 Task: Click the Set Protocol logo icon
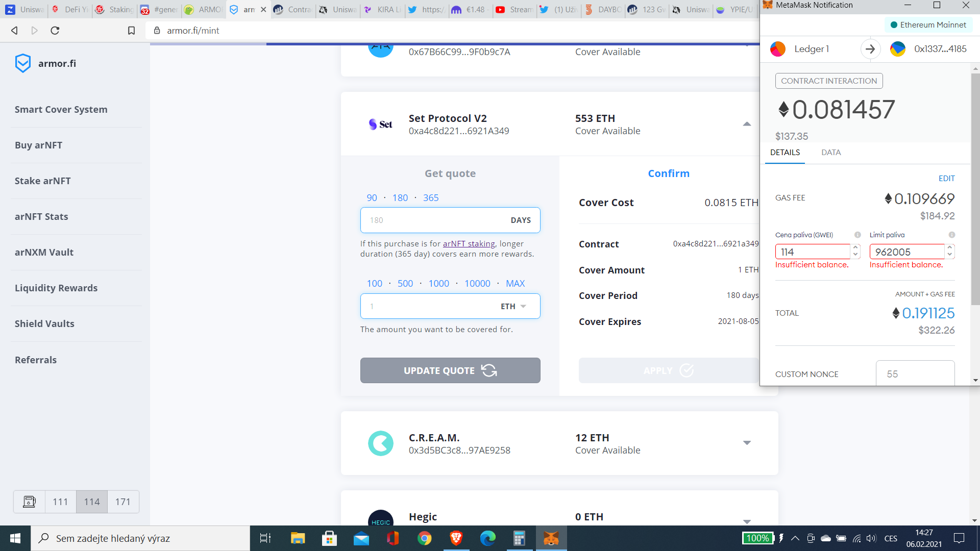point(381,124)
